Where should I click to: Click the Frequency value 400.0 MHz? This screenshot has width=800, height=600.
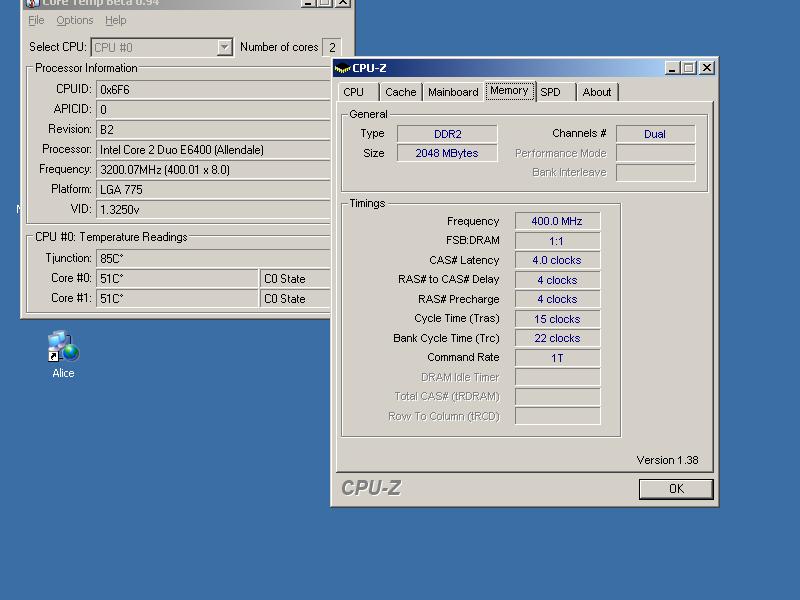click(x=557, y=221)
